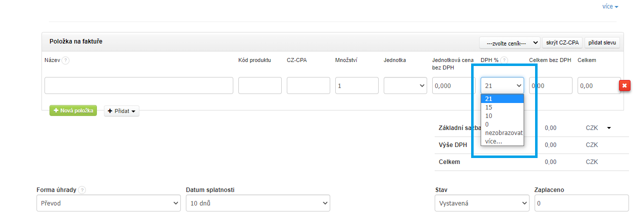Expand the Přidat dropdown button
The image size is (644, 214).
[x=121, y=111]
